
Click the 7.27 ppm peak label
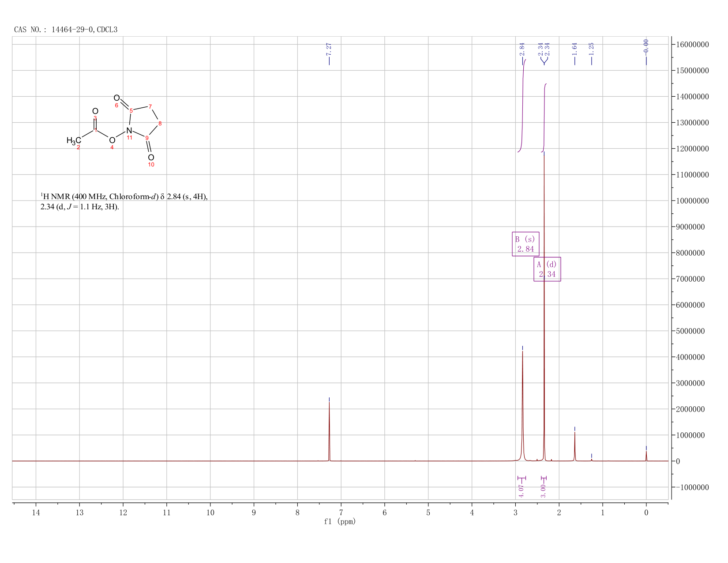(x=329, y=49)
